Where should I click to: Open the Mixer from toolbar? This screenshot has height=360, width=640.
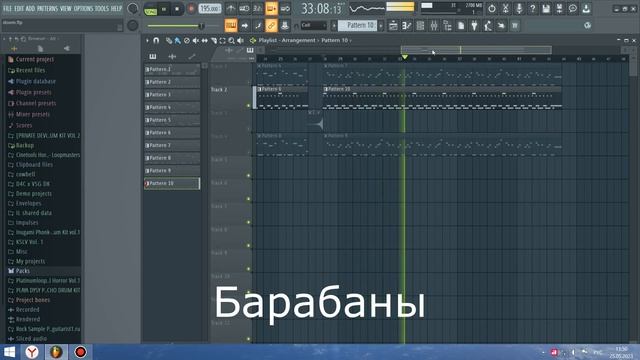point(433,26)
